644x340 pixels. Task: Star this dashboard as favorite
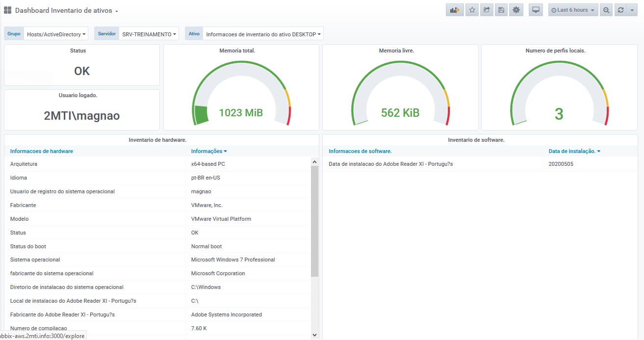(472, 10)
